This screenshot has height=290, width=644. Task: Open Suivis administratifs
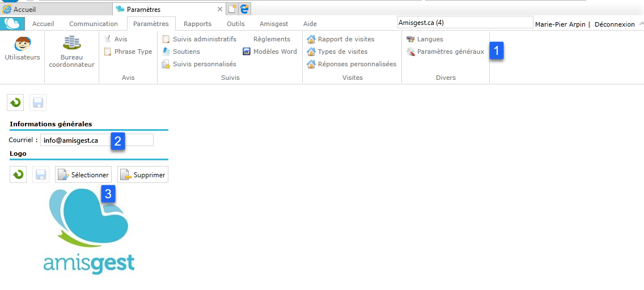point(199,40)
